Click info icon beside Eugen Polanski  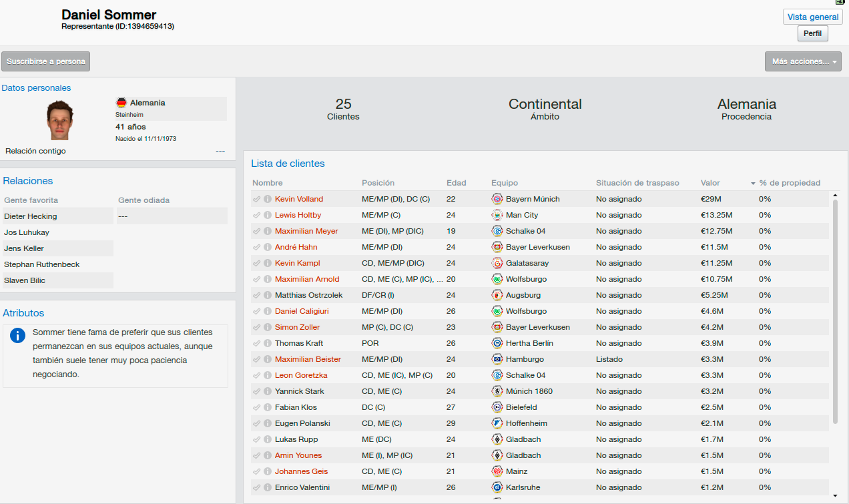point(268,423)
